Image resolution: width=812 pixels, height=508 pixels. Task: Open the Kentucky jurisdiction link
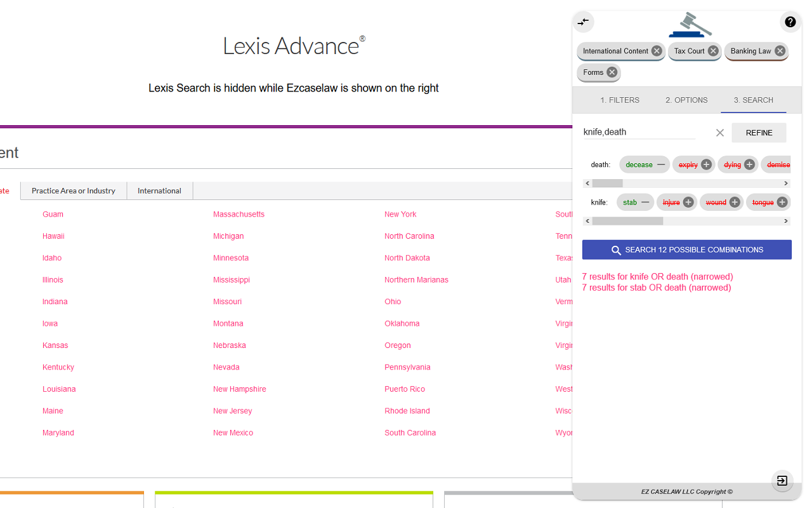coord(58,368)
